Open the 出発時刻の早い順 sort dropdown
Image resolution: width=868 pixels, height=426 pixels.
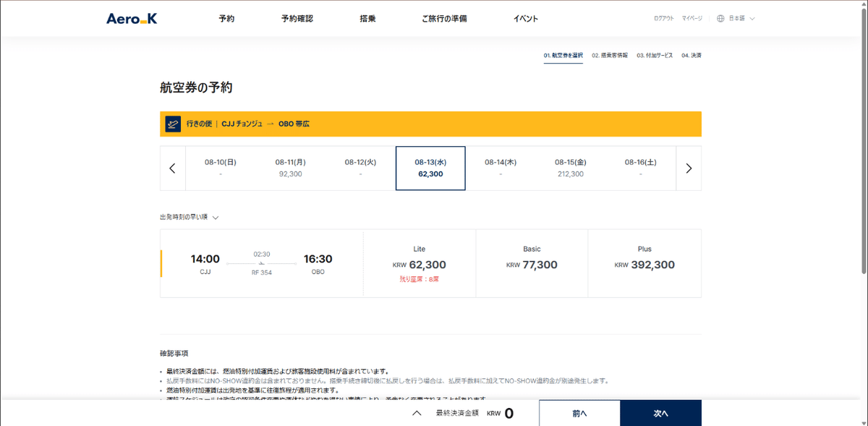190,217
